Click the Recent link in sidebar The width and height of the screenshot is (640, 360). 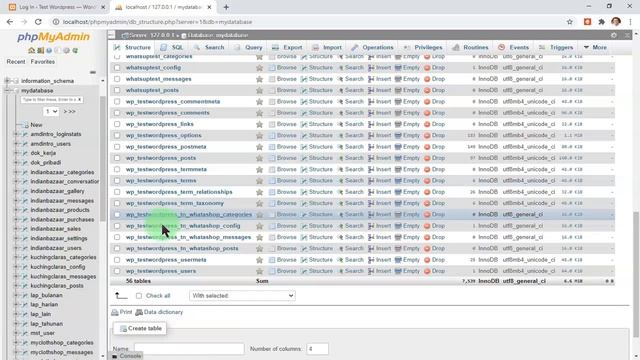[16, 62]
